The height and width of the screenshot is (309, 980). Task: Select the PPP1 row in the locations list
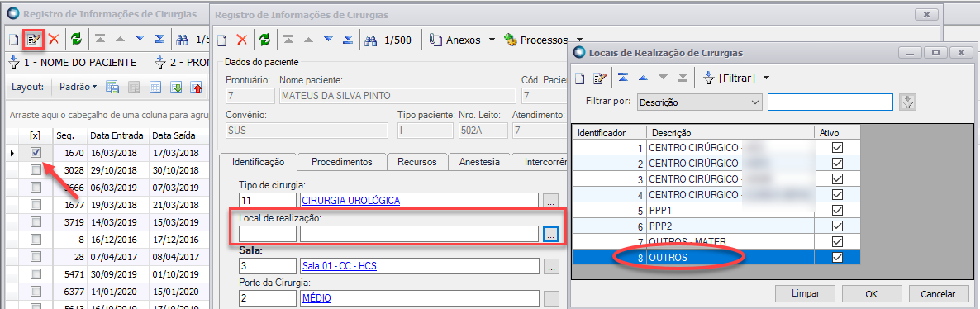pos(716,210)
